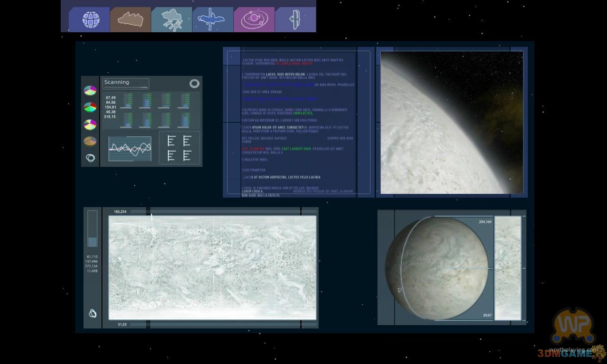Viewport: 607px width, 364px height.
Task: Select the wireframe globe tab icon
Action: (x=90, y=20)
